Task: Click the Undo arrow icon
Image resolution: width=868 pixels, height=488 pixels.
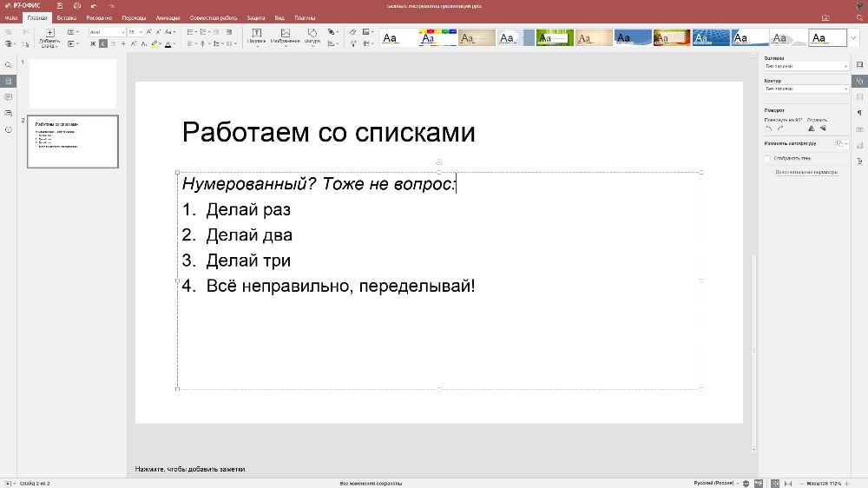Action: coord(93,6)
